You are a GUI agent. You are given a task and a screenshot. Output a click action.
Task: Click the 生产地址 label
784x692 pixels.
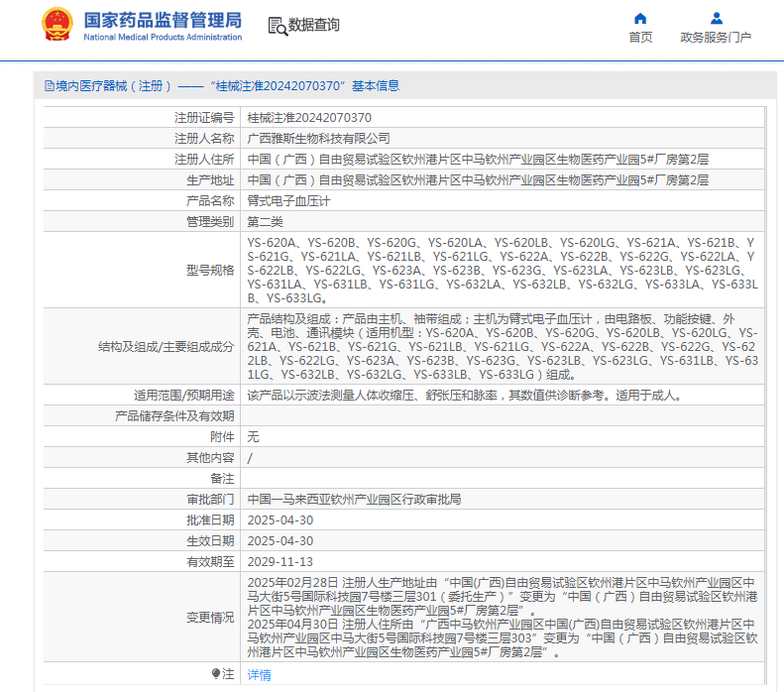(x=210, y=180)
